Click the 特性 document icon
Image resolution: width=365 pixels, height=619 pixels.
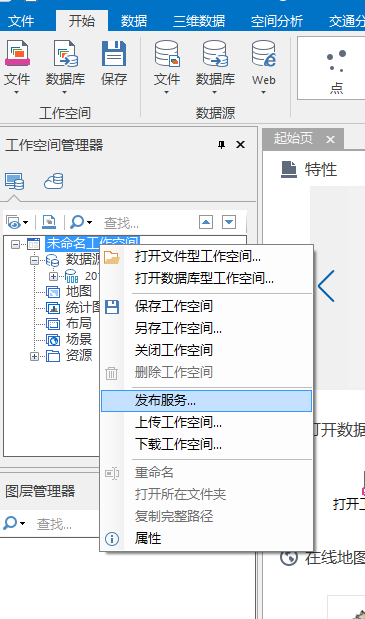pyautogui.click(x=288, y=170)
